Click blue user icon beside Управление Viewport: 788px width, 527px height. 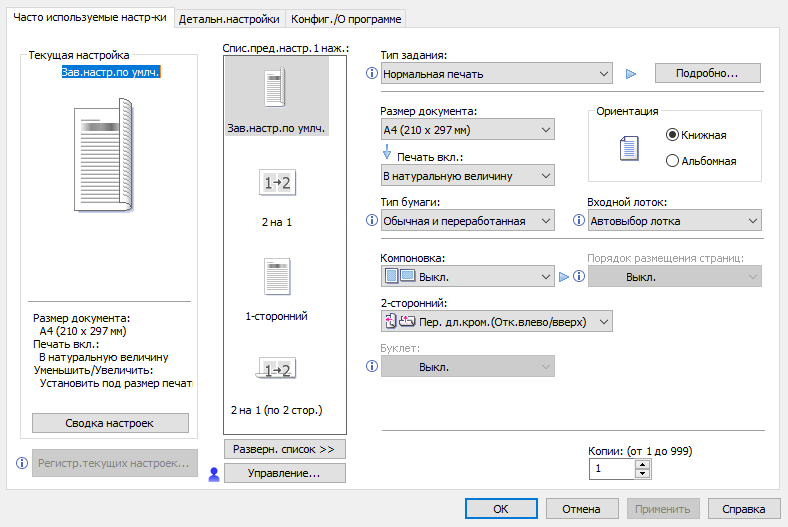[x=214, y=474]
